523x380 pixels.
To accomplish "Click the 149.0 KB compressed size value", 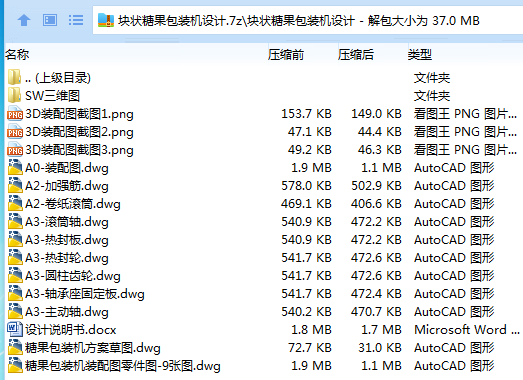I will pyautogui.click(x=376, y=114).
